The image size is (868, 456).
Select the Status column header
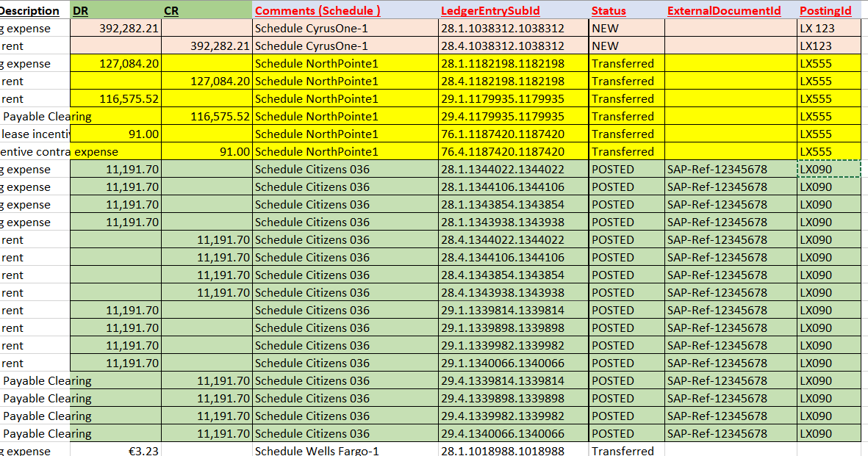(x=625, y=10)
